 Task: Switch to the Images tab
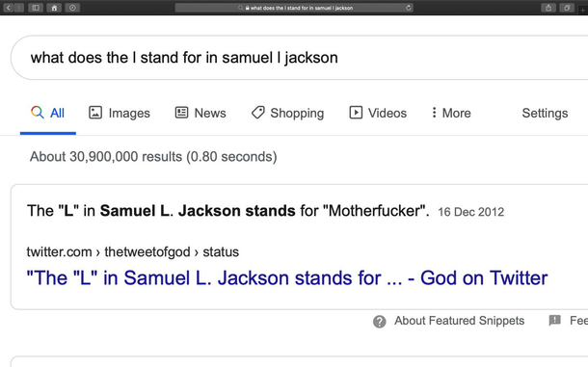[x=120, y=113]
